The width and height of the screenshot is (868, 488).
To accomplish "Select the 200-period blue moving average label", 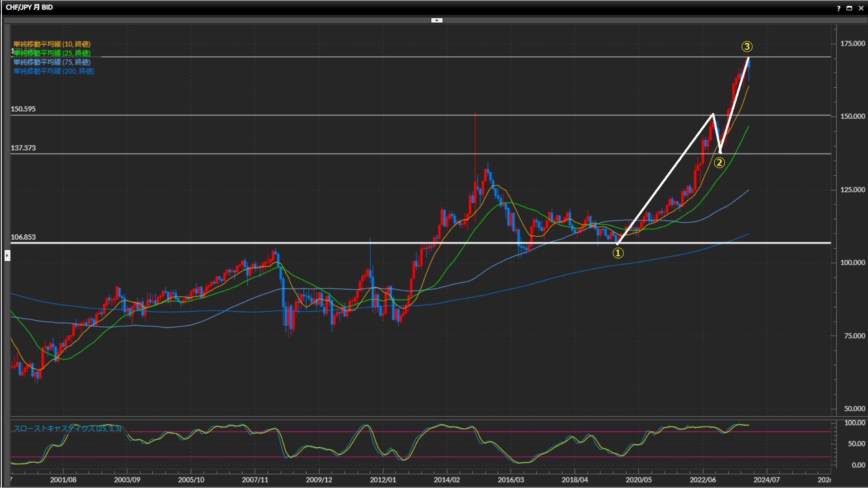I will tap(54, 71).
